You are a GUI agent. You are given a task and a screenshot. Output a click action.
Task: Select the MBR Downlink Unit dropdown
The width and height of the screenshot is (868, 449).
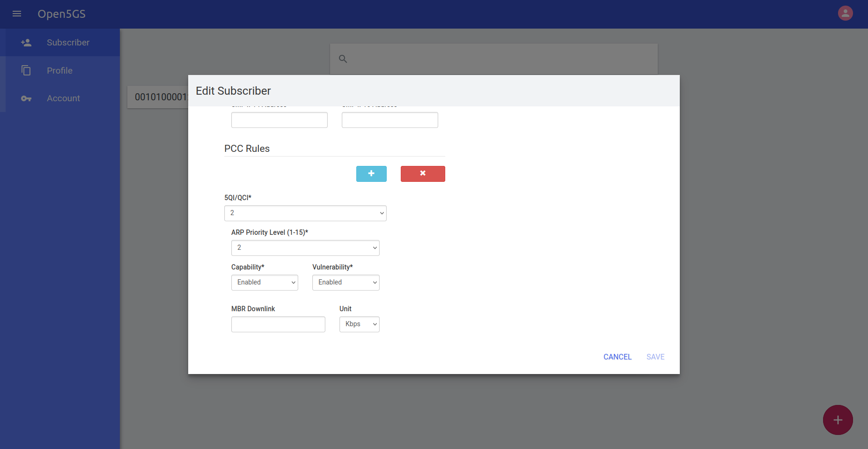click(359, 324)
